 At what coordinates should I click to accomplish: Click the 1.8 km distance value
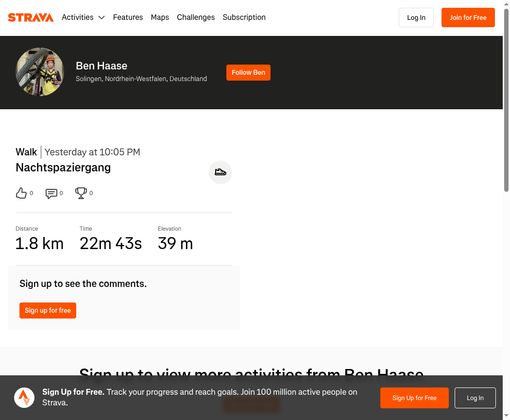click(x=39, y=243)
